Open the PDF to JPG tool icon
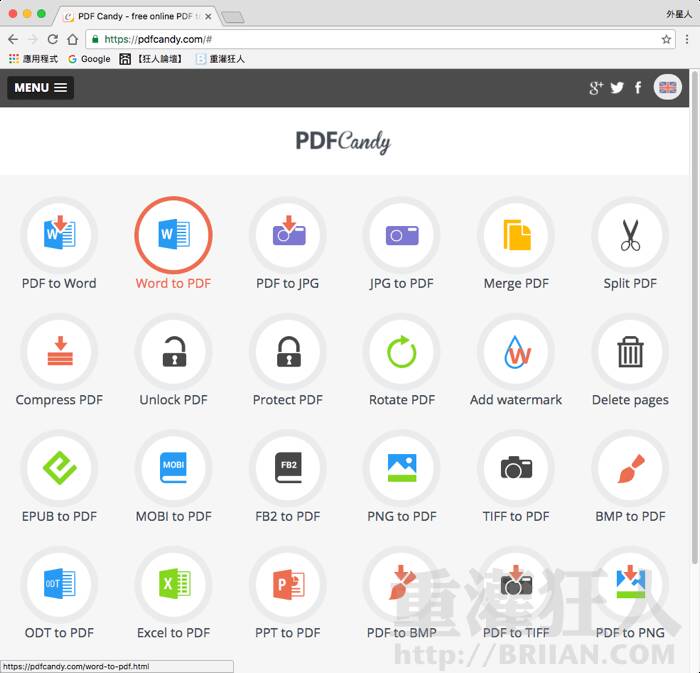 tap(288, 235)
